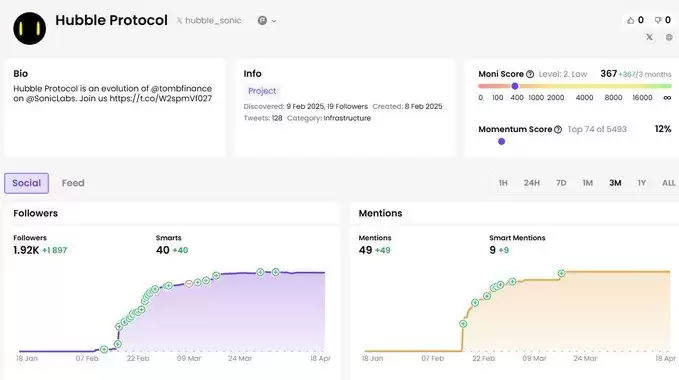Select the 7D time range

click(x=561, y=183)
